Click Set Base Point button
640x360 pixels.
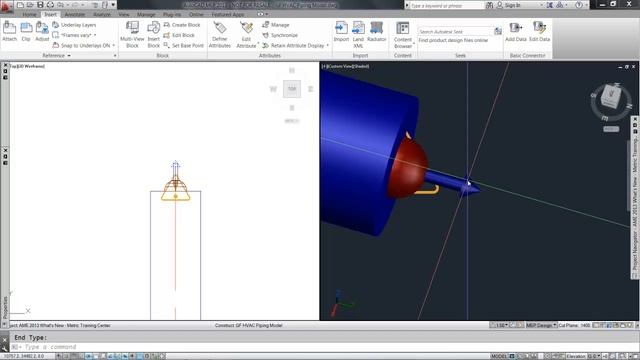coord(183,45)
